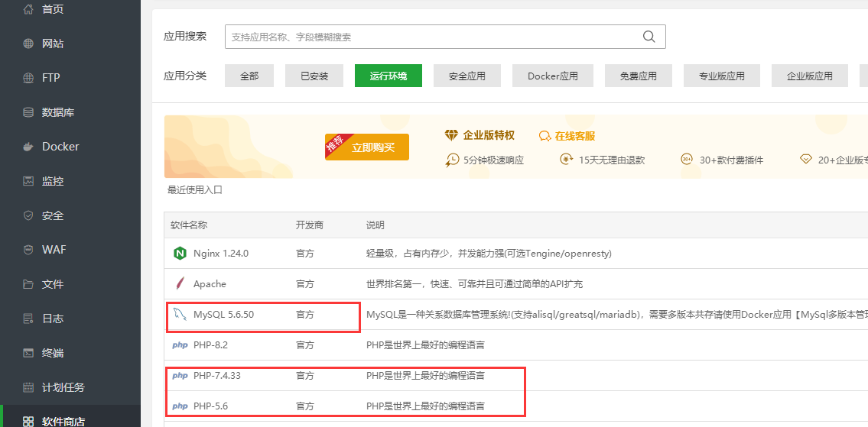Image resolution: width=868 pixels, height=427 pixels.
Task: Click the FTP globe icon in sidebar
Action: point(28,78)
